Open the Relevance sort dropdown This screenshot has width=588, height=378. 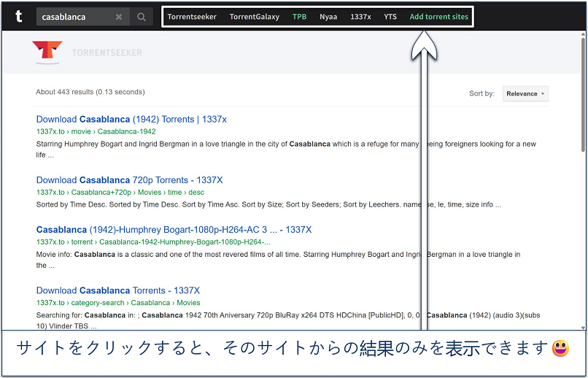pos(525,93)
